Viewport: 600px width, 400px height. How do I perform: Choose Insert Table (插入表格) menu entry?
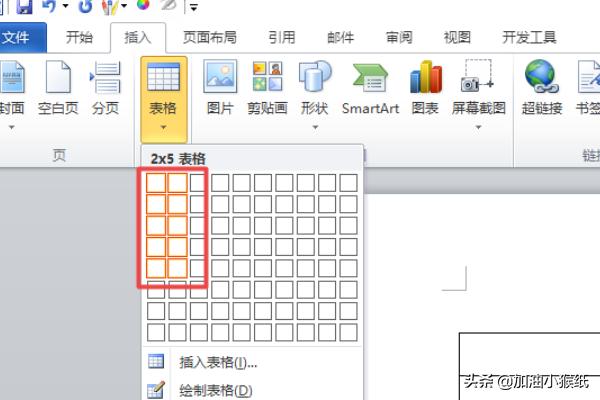point(216,363)
